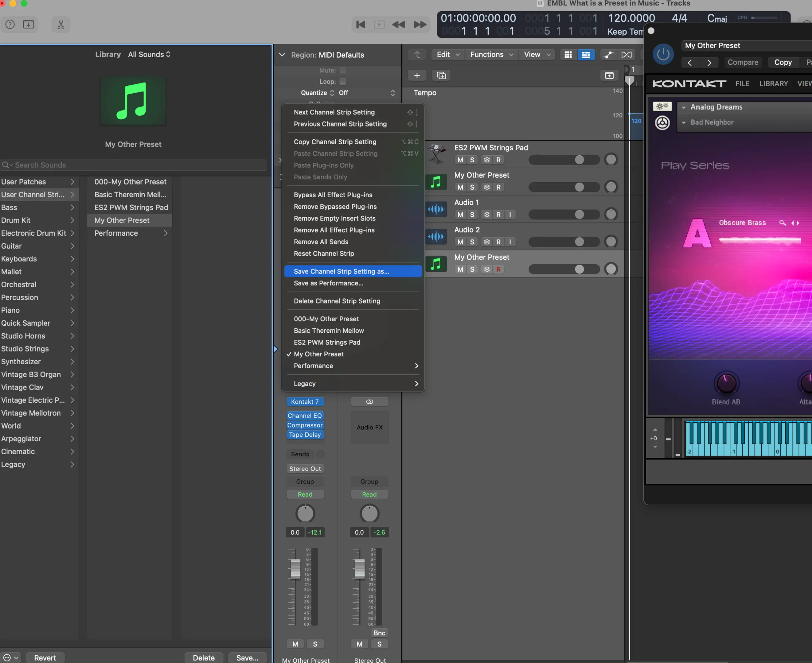
Task: Expand the Performance submenu in context menu
Action: 313,366
